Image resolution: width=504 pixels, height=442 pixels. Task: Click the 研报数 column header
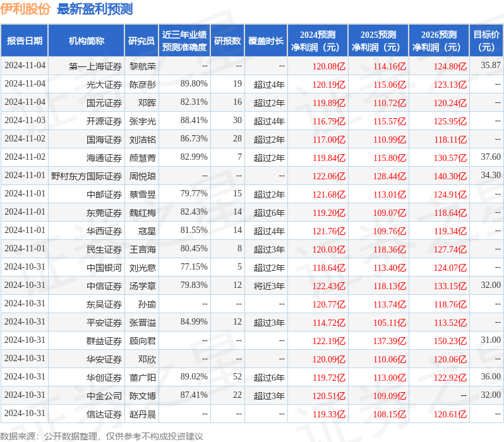point(227,41)
